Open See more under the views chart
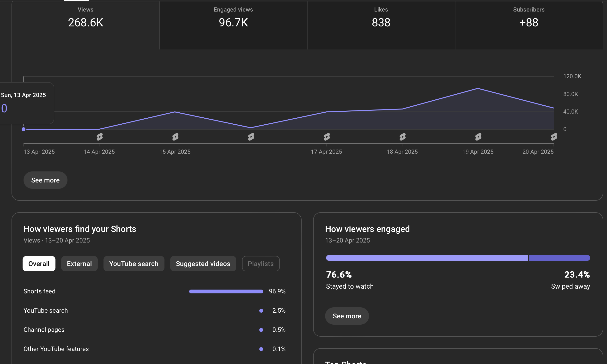Screen dimensions: 607x364 pos(45,180)
